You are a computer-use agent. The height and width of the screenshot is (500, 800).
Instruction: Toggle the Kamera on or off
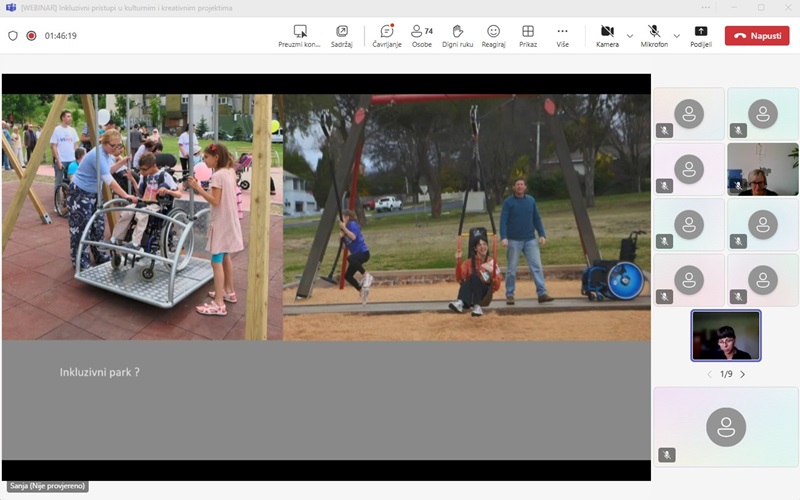tap(607, 35)
